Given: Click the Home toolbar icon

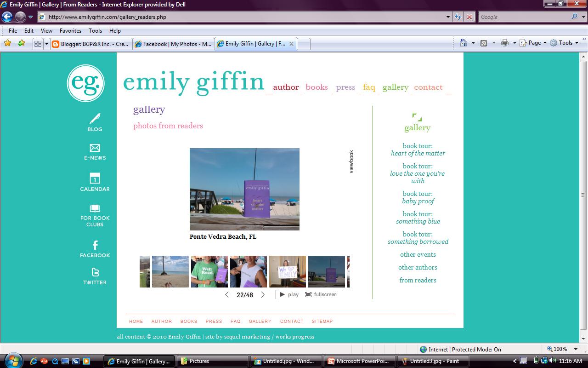Looking at the screenshot, I should pos(464,43).
